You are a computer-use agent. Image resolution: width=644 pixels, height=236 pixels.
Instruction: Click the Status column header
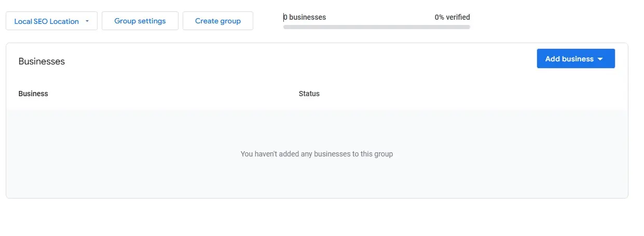[x=309, y=94]
